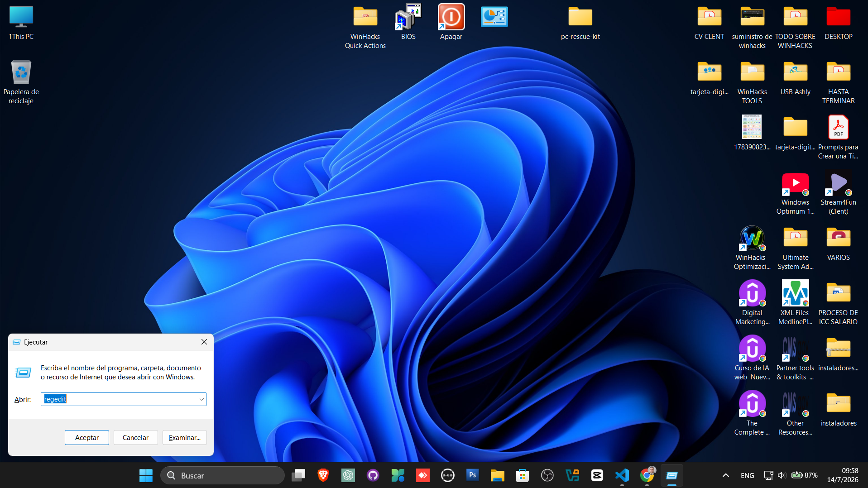Expand the Abrir combo box history arrow
Image resolution: width=868 pixels, height=488 pixels.
(x=201, y=399)
